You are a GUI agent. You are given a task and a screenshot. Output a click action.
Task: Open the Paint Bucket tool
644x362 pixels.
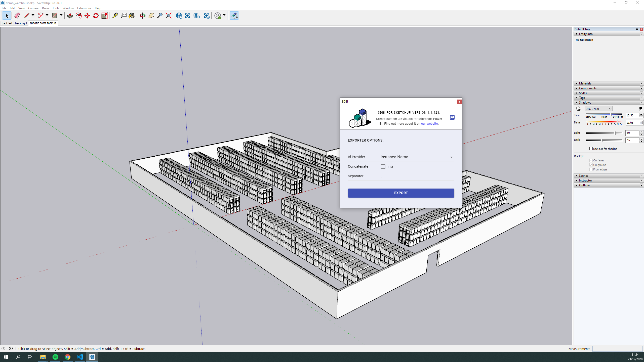132,16
